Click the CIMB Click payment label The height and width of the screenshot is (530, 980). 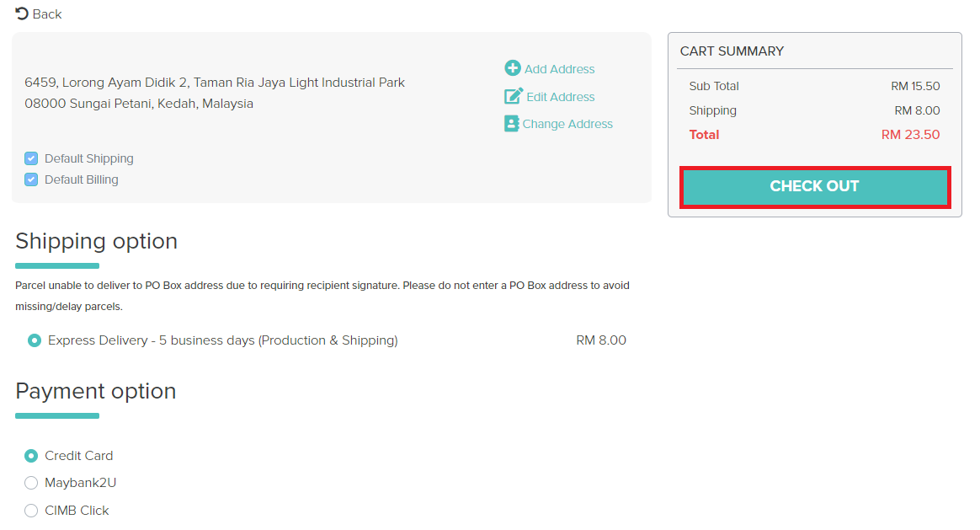click(x=77, y=511)
